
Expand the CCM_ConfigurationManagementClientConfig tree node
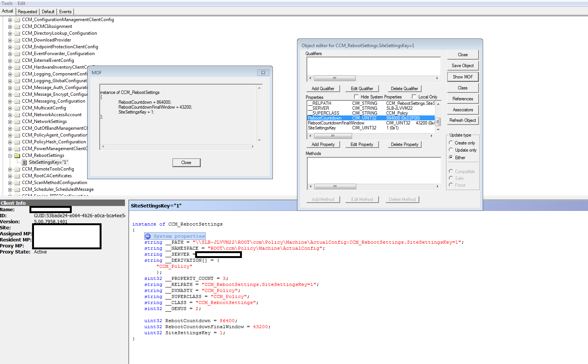[x=11, y=19]
